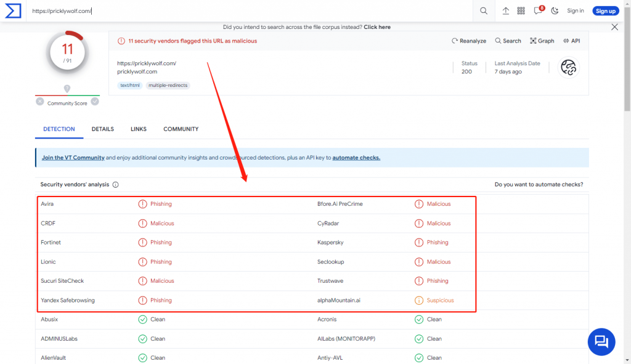Open the Graph view

click(x=542, y=41)
